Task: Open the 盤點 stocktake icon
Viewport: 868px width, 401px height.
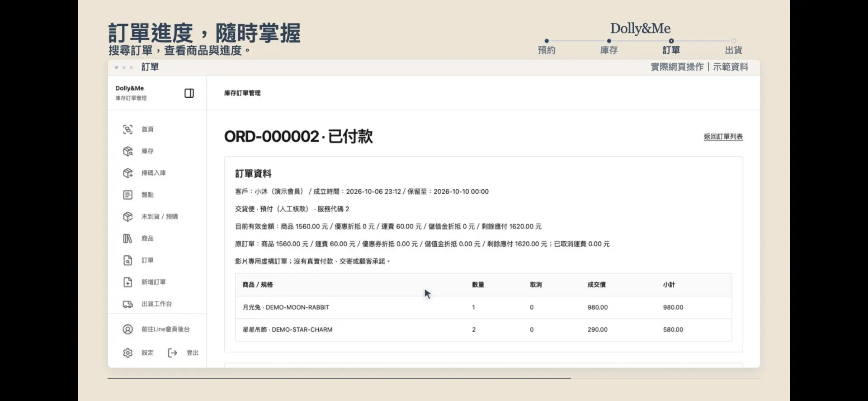Action: [128, 195]
